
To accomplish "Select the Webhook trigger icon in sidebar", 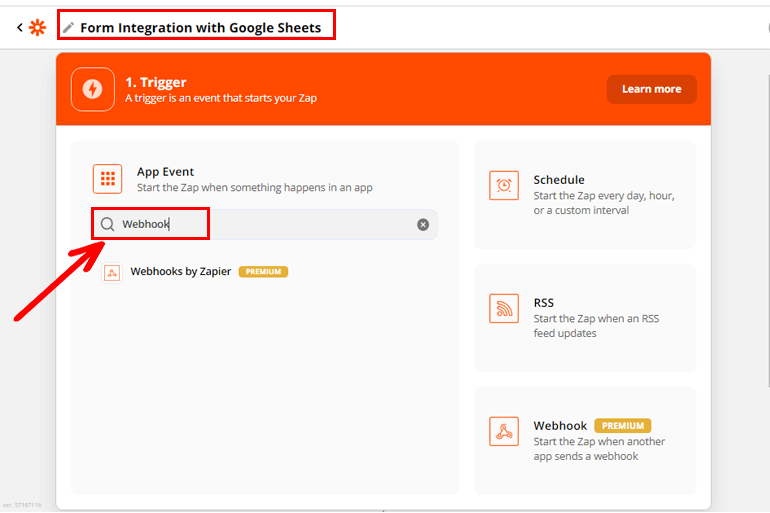I will (x=504, y=432).
